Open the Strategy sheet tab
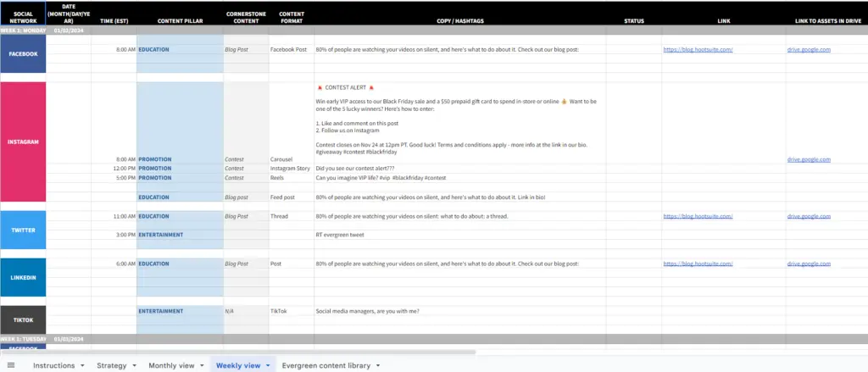Viewport: 868px width, 372px height. click(111, 365)
